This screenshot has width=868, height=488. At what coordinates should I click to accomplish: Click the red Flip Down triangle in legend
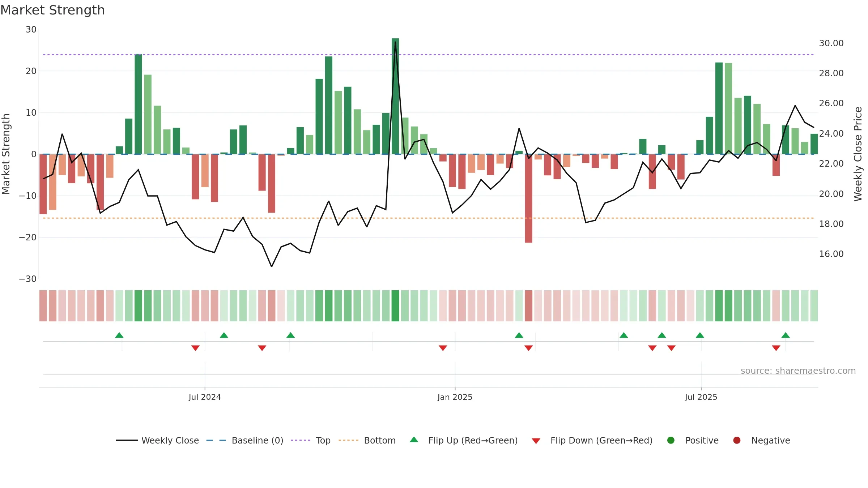click(x=536, y=441)
